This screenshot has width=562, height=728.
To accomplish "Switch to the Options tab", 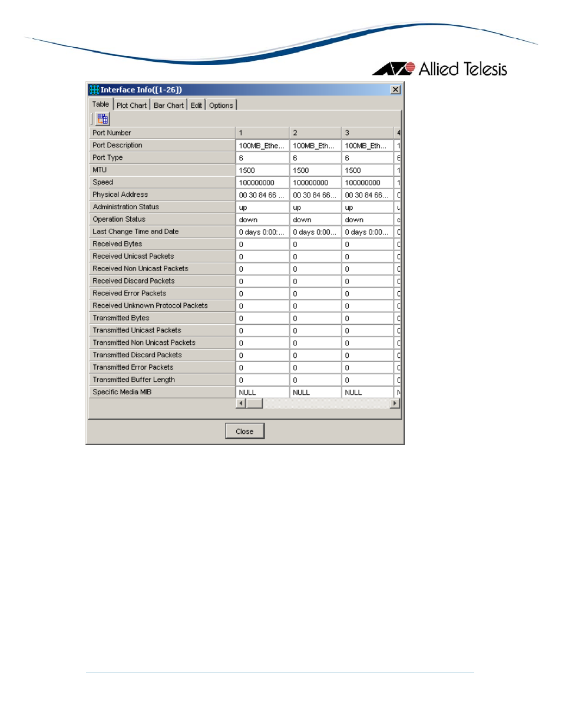I will point(221,106).
